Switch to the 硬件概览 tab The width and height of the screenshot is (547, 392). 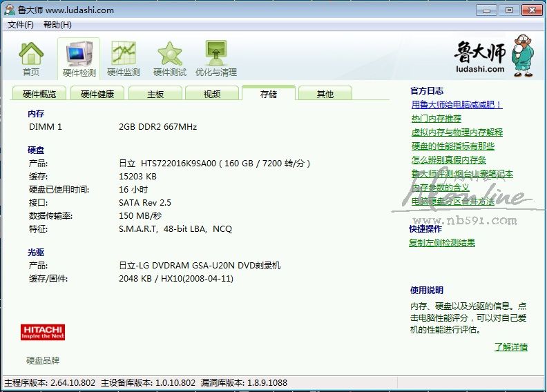39,94
